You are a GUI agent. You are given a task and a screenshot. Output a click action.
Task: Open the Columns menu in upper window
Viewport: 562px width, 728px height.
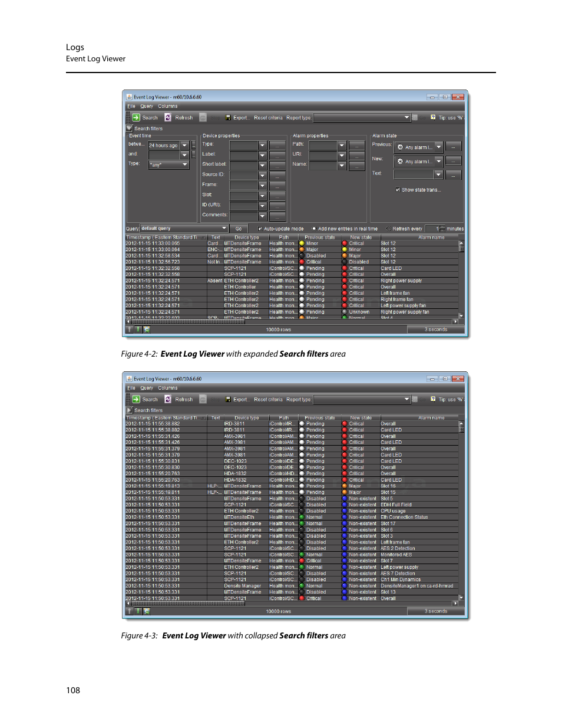168,107
